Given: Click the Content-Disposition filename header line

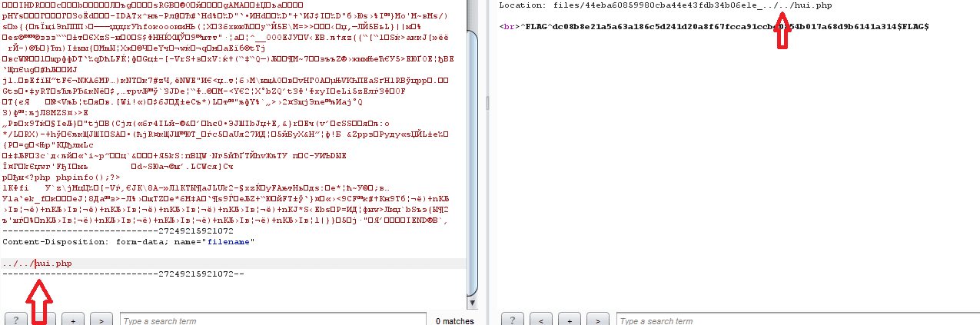Looking at the screenshot, I should [x=128, y=242].
